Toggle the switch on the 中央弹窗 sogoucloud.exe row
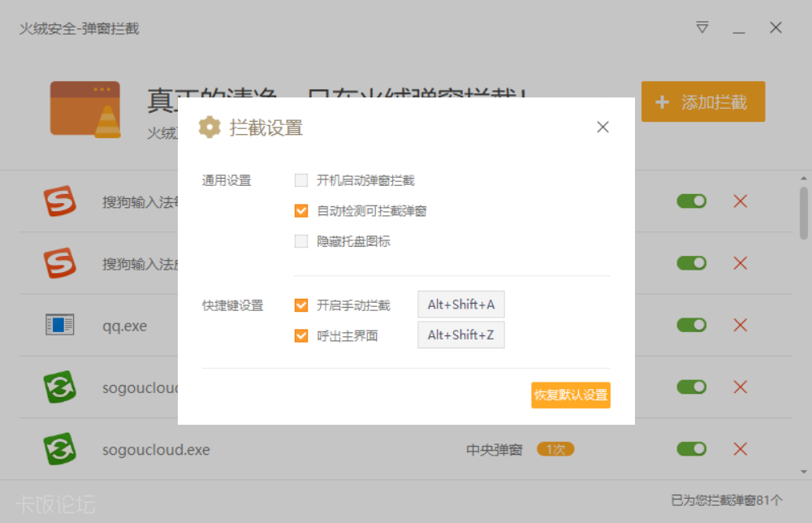Screen dimensions: 812x523 click(x=691, y=449)
